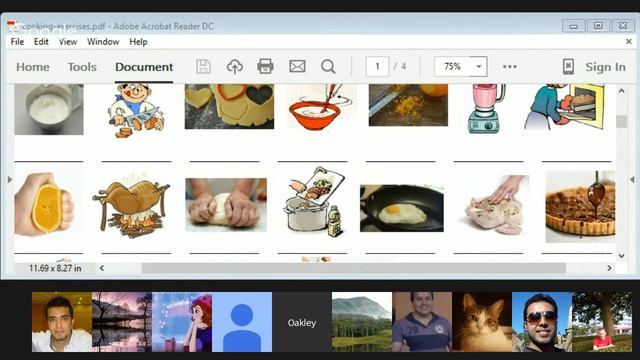Click the pink blender picture
The image size is (640, 360).
coord(487,108)
